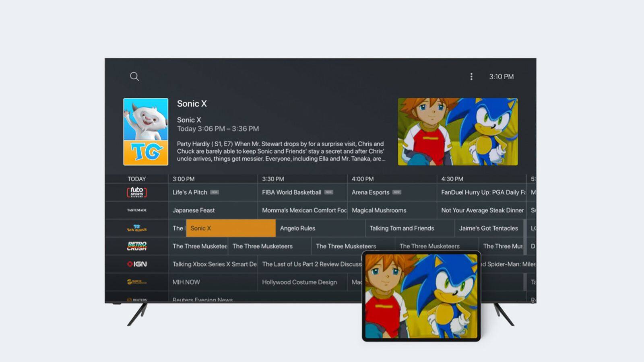Select Not Your Average Steak Dinner program
Image resolution: width=644 pixels, height=362 pixels.
[481, 210]
